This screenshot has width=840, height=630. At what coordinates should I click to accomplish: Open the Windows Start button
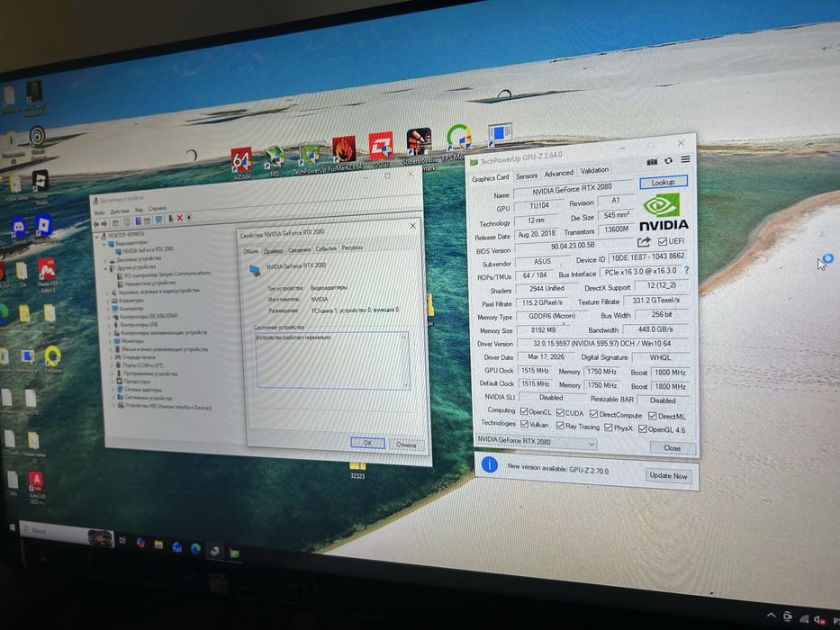coord(13,527)
